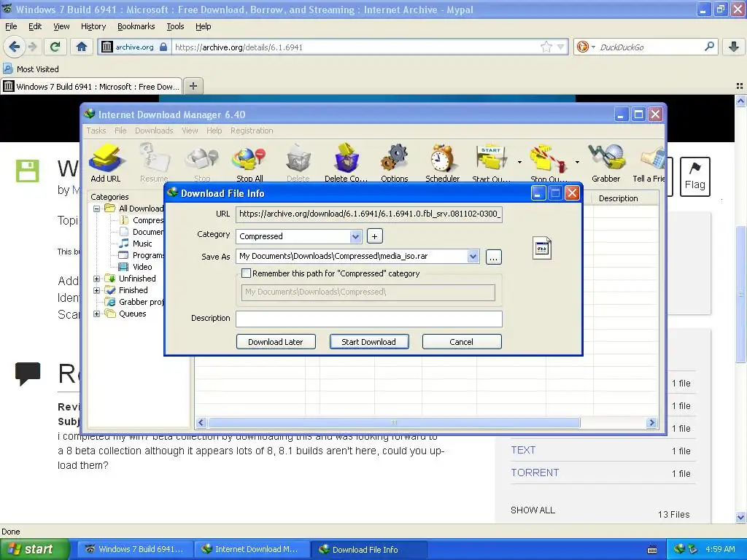Click the Add URL toolbar icon in IDM

pos(106,163)
